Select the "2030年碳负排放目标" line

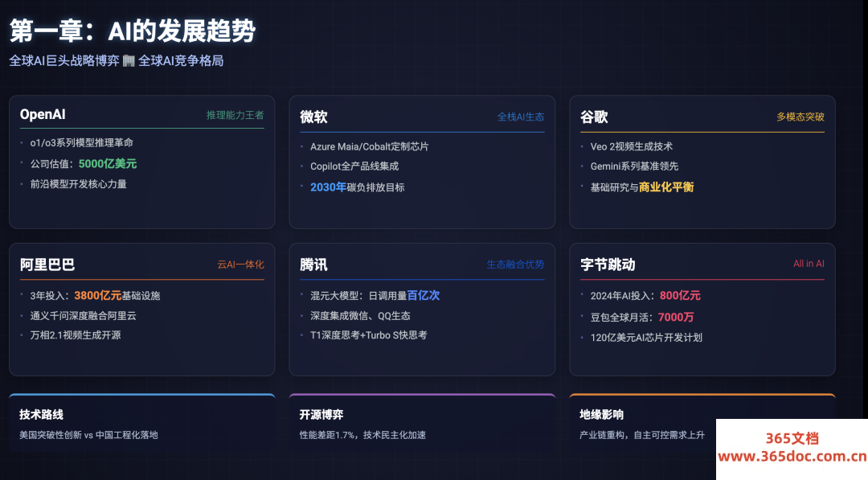point(357,187)
